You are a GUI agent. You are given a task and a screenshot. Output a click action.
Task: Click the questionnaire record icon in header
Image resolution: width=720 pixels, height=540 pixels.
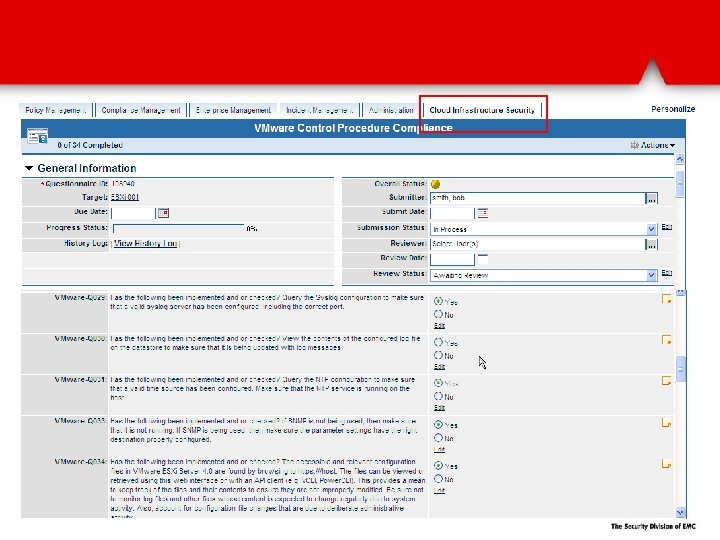pyautogui.click(x=37, y=136)
